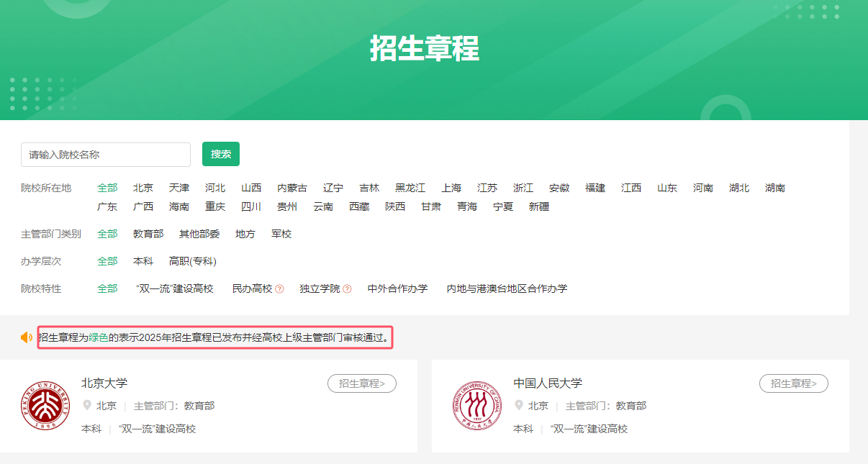Open the 中国人民大学 name link
868x464 pixels.
pos(548,383)
